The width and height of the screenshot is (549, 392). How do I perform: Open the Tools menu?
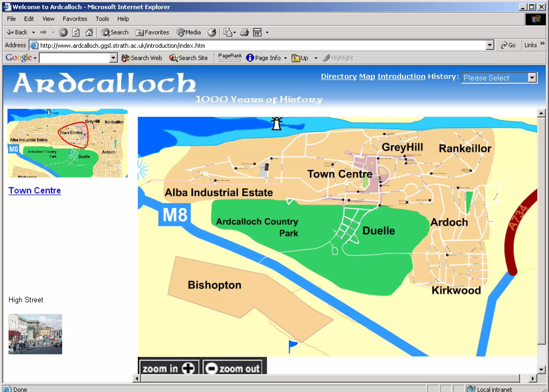(x=102, y=19)
